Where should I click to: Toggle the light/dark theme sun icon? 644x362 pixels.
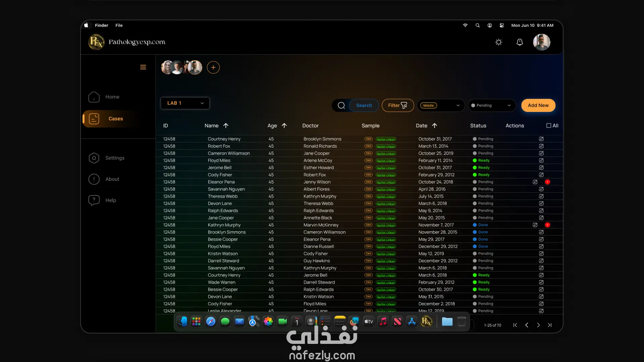coord(499,42)
